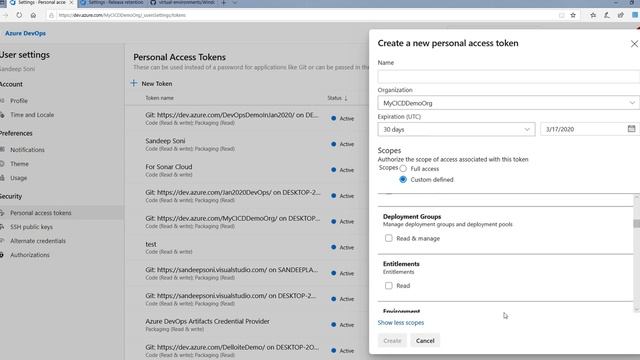The width and height of the screenshot is (640, 360).
Task: Check Entitlements Read checkbox
Action: [389, 285]
